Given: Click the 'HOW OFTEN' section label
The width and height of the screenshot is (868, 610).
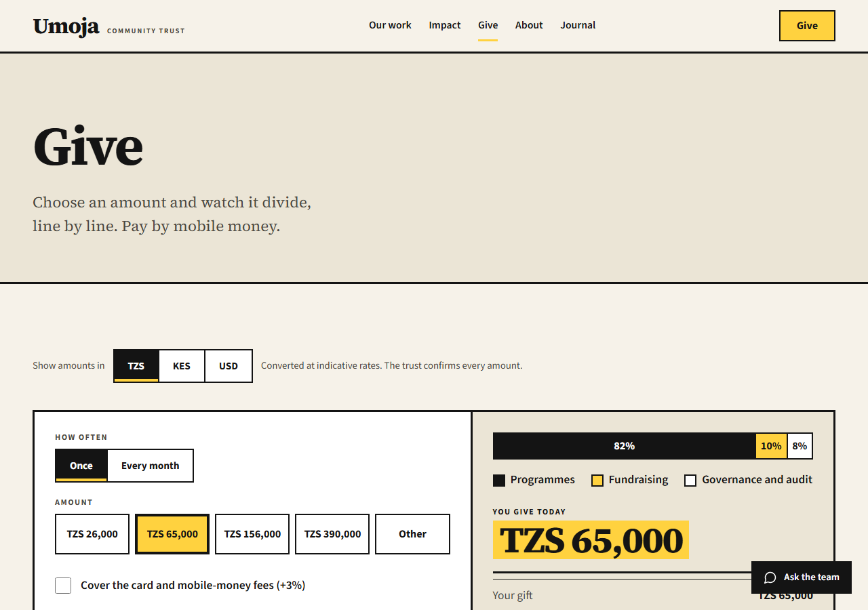Looking at the screenshot, I should [81, 438].
